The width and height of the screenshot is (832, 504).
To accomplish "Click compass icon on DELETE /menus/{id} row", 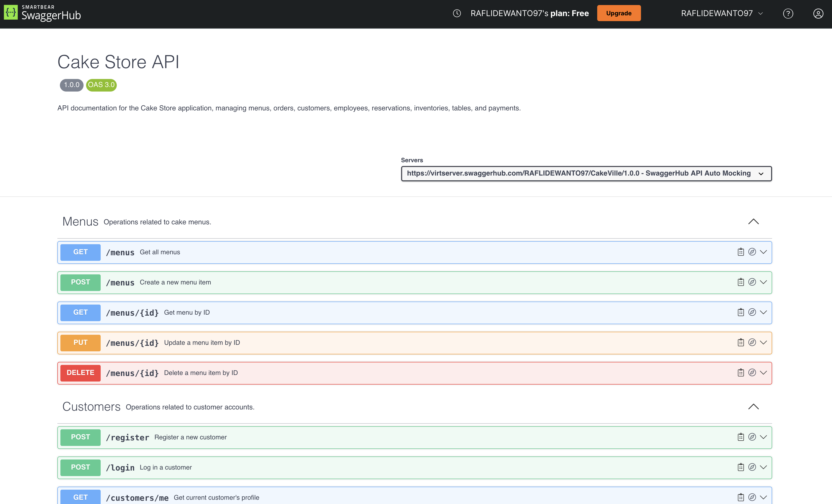I will 752,373.
